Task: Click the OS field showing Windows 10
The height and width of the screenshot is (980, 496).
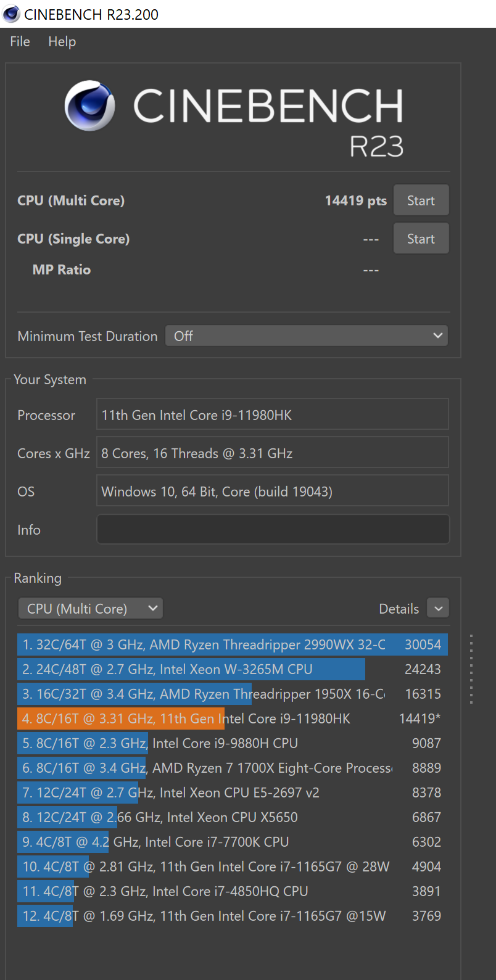Action: [x=273, y=492]
